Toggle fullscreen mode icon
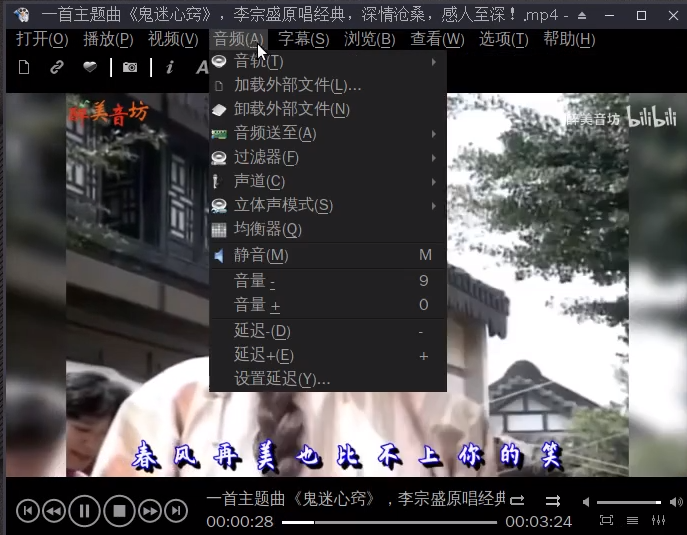This screenshot has width=687, height=535. coord(606,520)
